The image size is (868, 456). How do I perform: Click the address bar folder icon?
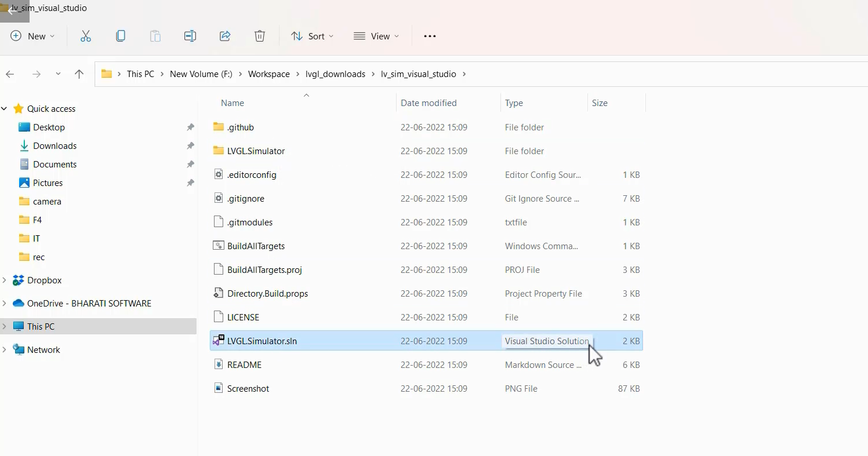pos(106,74)
